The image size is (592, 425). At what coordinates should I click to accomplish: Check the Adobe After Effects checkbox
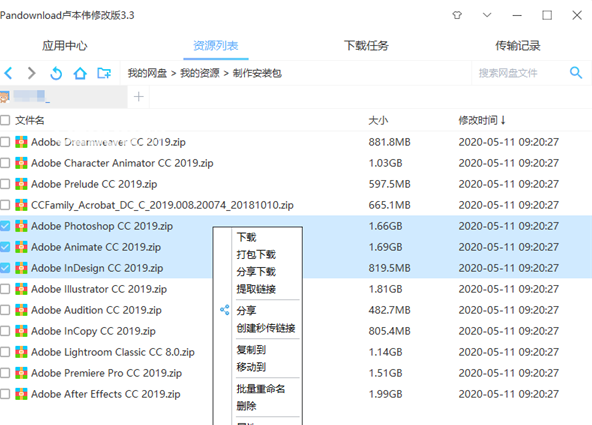point(5,394)
